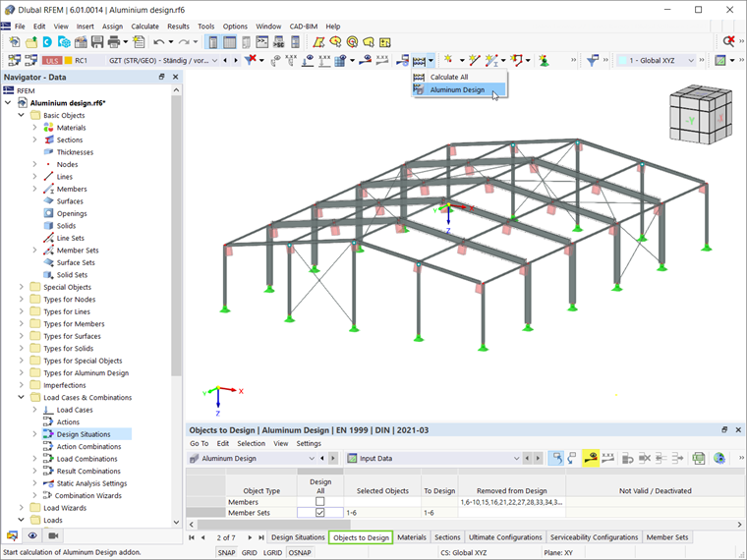Select Openings in the navigator tree
Image resolution: width=747 pixels, height=560 pixels.
[x=72, y=213]
